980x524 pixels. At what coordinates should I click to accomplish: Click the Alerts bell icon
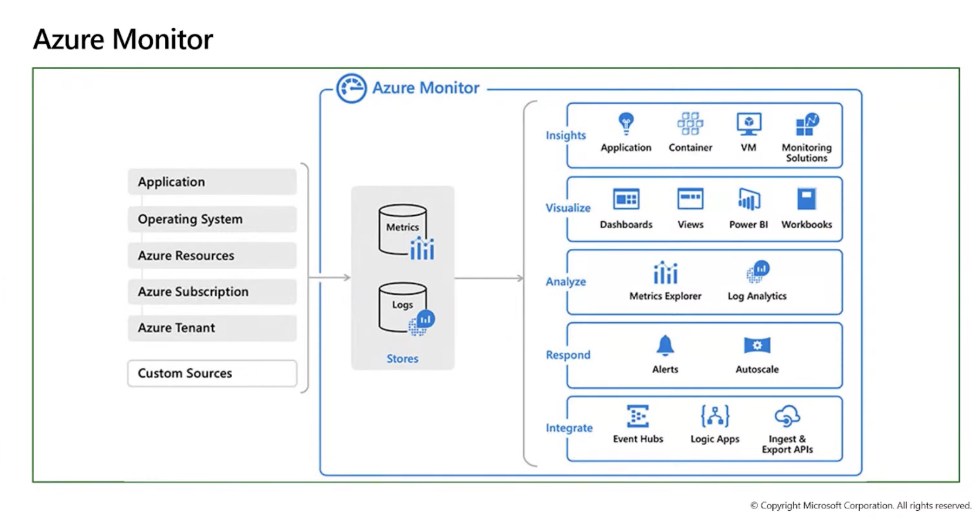click(665, 345)
